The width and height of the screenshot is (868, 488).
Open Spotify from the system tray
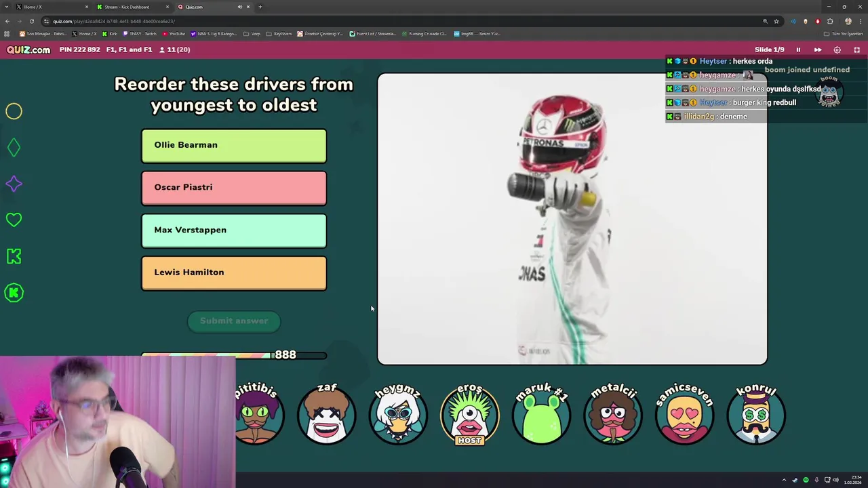click(x=806, y=480)
